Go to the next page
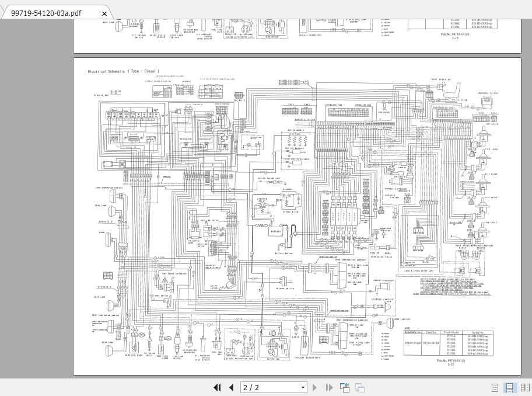The width and height of the screenshot is (532, 396). coord(314,387)
